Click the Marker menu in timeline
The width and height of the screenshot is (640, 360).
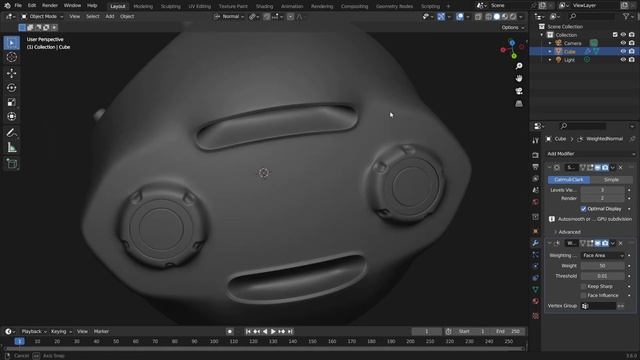point(101,331)
